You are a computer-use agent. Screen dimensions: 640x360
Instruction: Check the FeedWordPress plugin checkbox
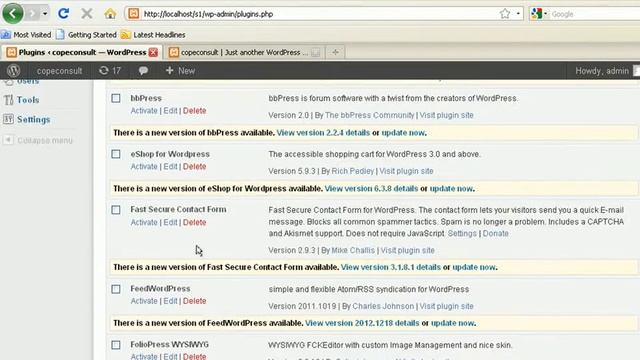click(x=116, y=289)
